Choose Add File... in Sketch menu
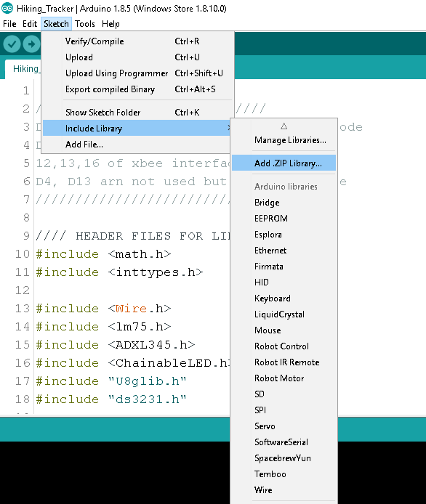Image resolution: width=426 pixels, height=504 pixels. coord(137,145)
